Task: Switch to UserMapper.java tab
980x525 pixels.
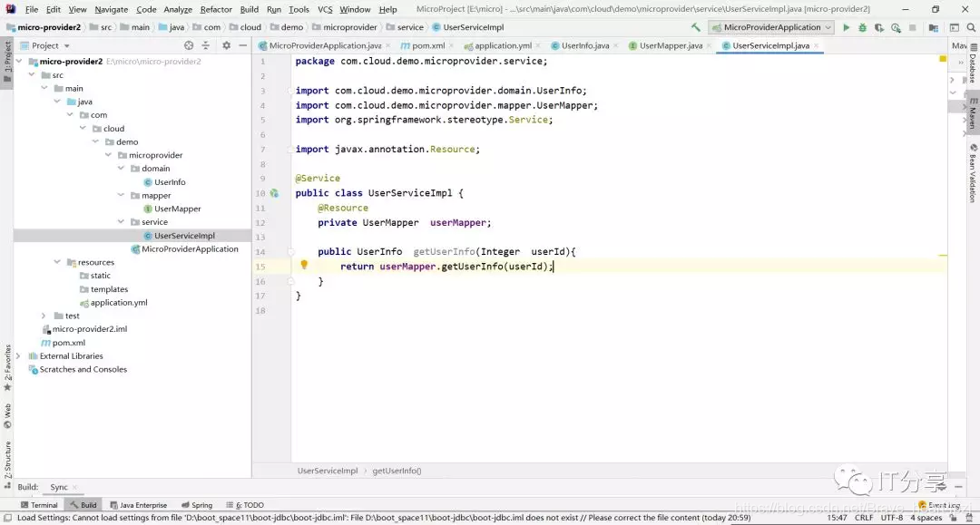Action: (x=670, y=45)
